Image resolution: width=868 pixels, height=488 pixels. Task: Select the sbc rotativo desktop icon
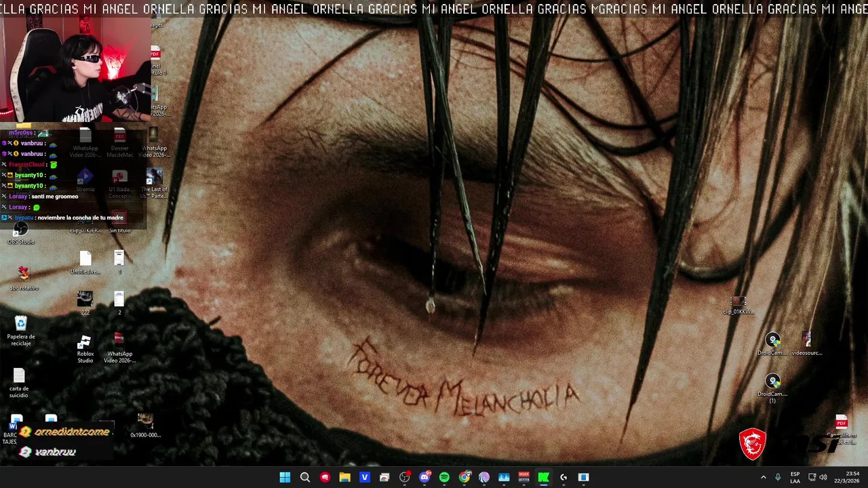tap(24, 278)
